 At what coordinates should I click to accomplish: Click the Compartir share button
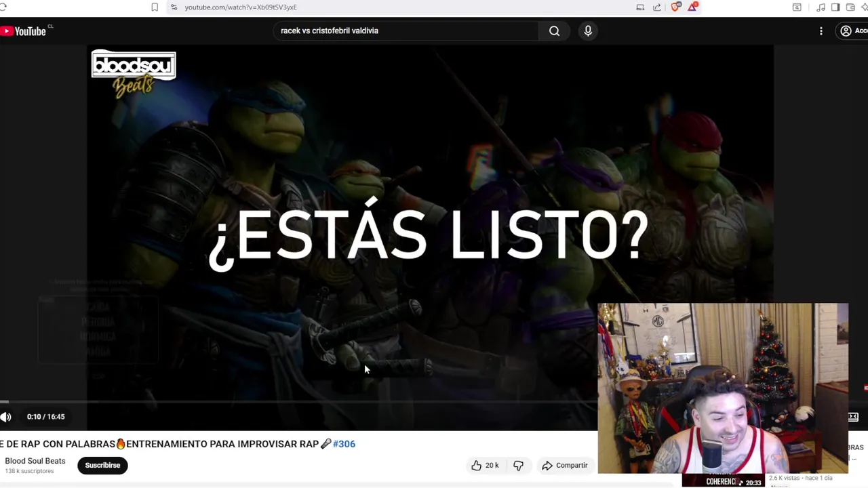click(565, 465)
